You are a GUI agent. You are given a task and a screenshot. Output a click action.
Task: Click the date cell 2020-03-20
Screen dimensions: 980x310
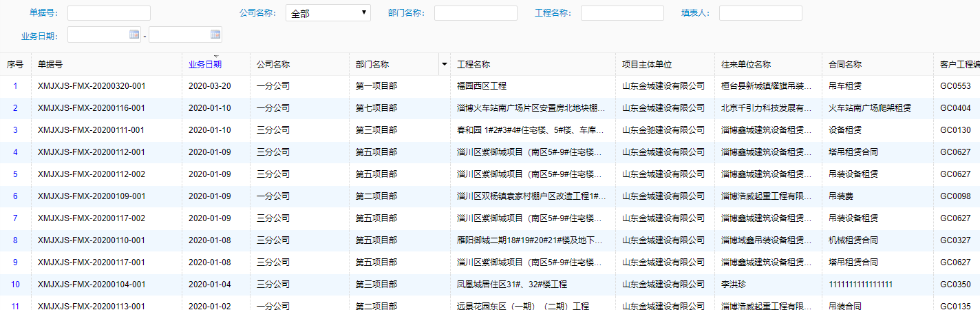click(210, 86)
